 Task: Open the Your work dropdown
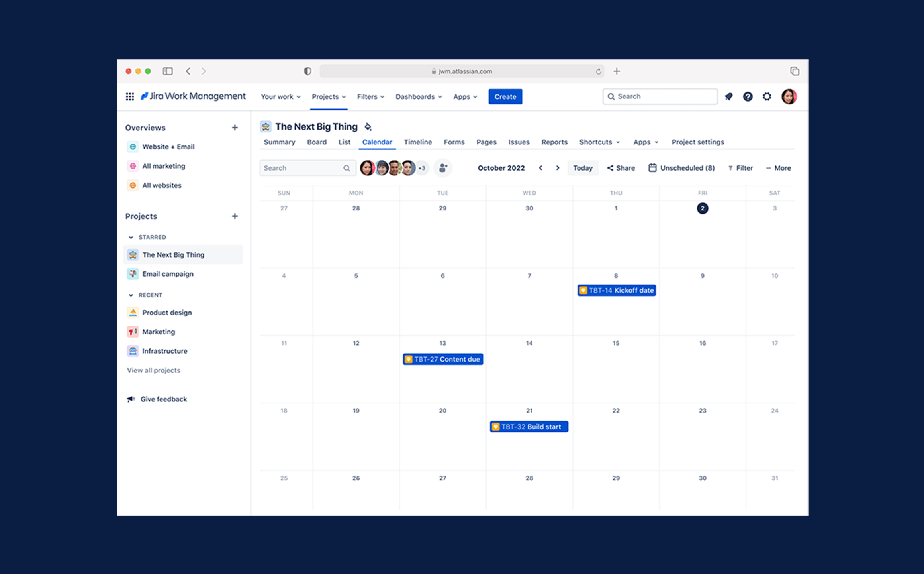pyautogui.click(x=280, y=96)
